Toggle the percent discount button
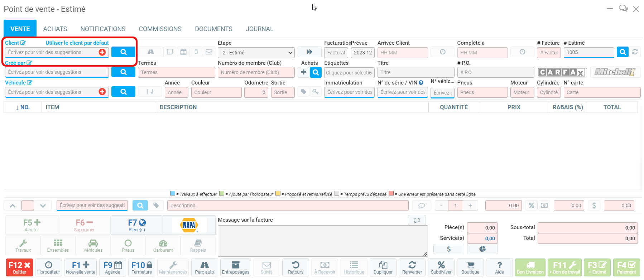The width and height of the screenshot is (644, 280). click(532, 206)
